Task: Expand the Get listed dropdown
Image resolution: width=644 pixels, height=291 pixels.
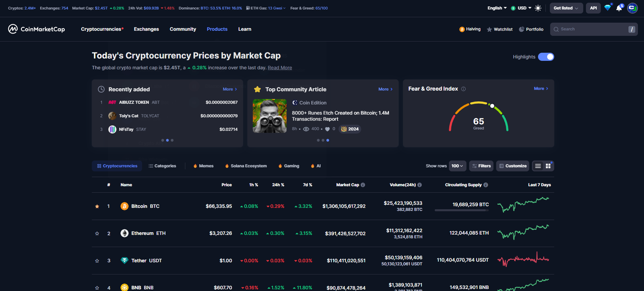Action: pos(566,8)
